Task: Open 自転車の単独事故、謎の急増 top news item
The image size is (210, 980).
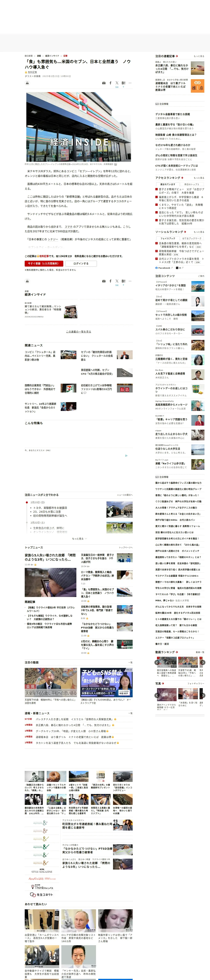Action: tap(96, 610)
